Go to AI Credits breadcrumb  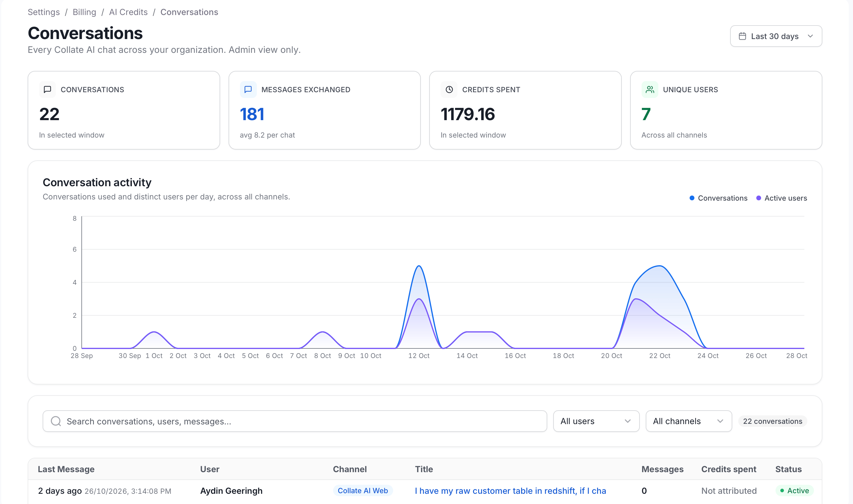pyautogui.click(x=128, y=12)
